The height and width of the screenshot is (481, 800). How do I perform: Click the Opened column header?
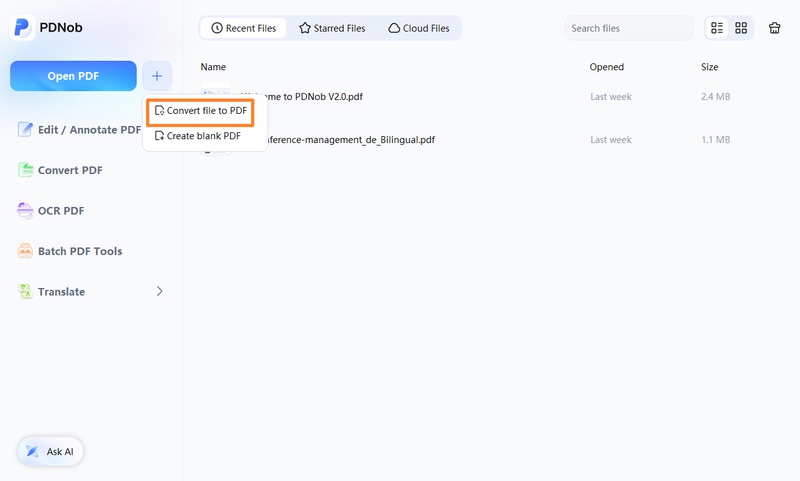click(x=607, y=67)
